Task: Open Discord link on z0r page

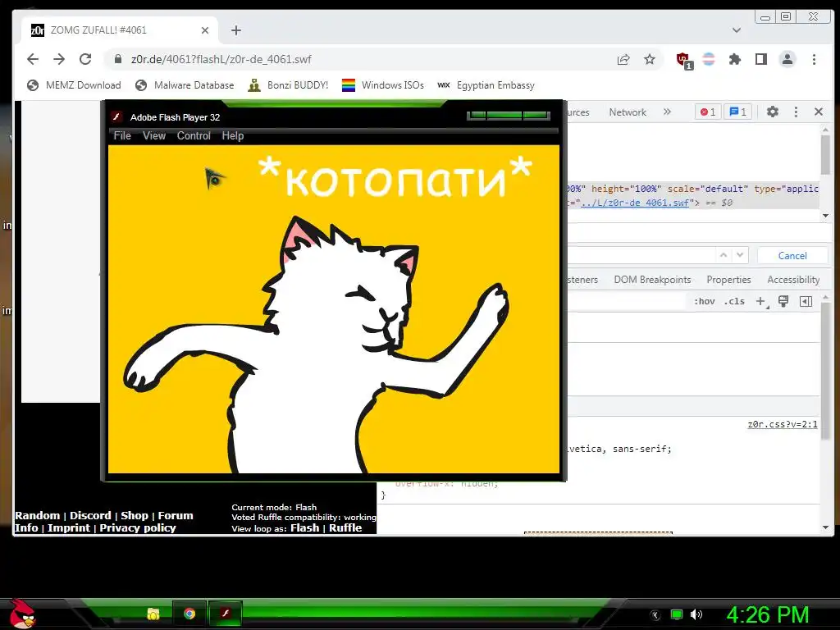Action: (x=90, y=515)
